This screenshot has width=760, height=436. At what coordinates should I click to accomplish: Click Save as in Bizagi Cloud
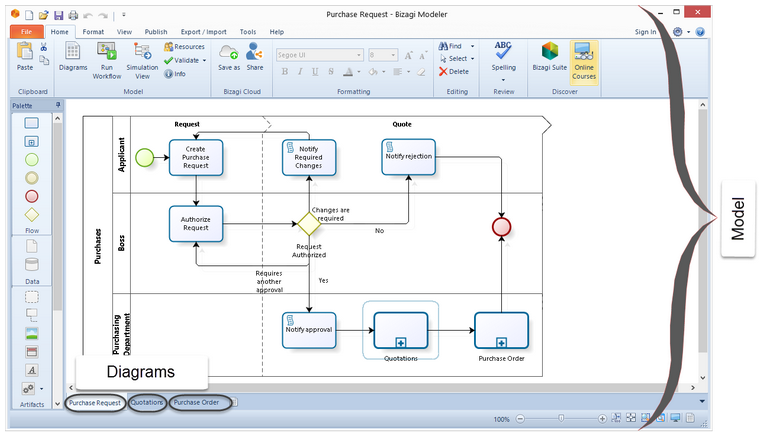point(229,57)
